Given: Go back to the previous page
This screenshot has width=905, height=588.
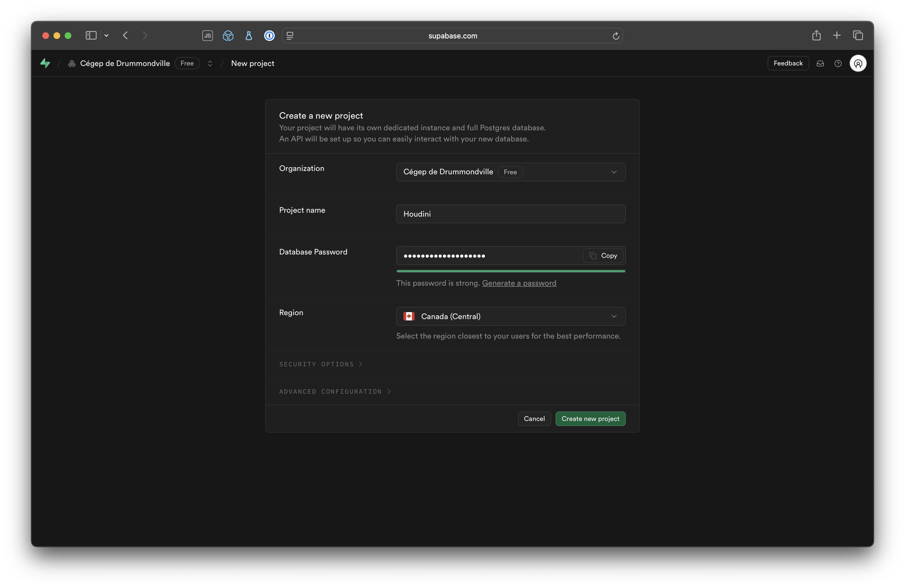Looking at the screenshot, I should coord(125,35).
